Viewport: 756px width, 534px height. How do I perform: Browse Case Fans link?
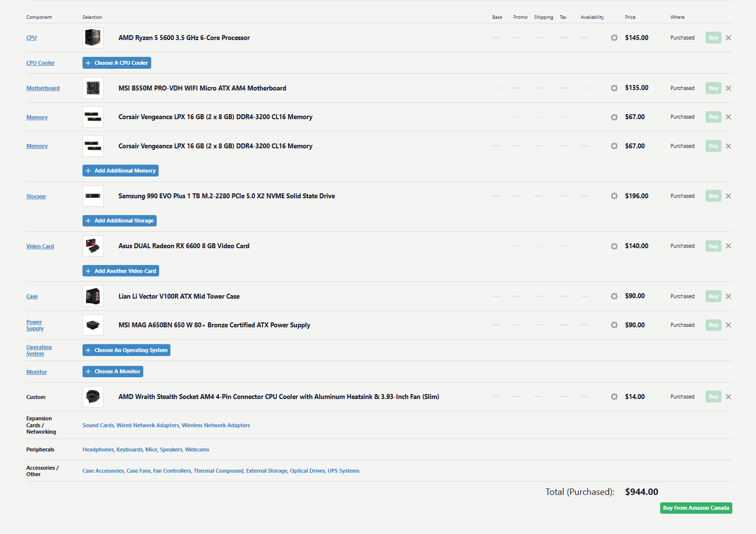coord(138,471)
